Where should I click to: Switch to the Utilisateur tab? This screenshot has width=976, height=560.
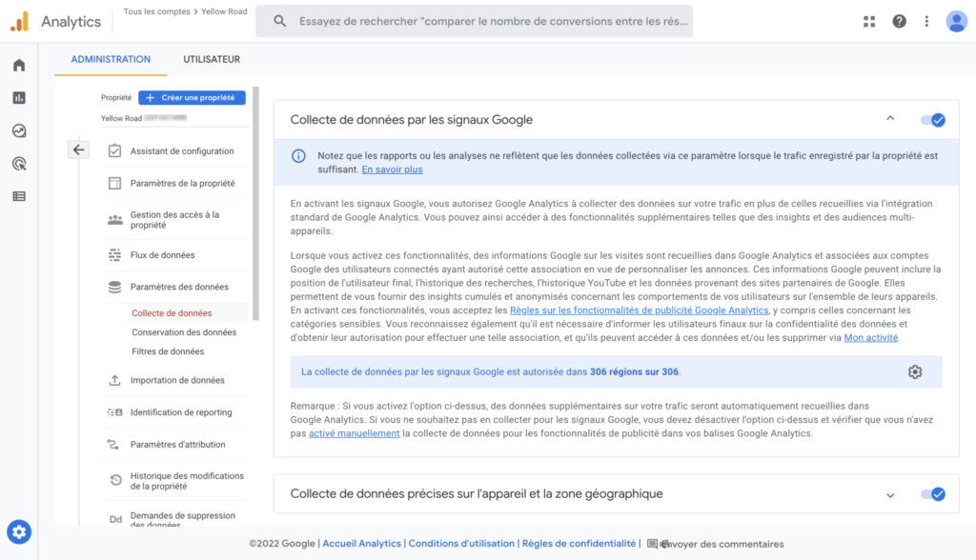point(212,59)
